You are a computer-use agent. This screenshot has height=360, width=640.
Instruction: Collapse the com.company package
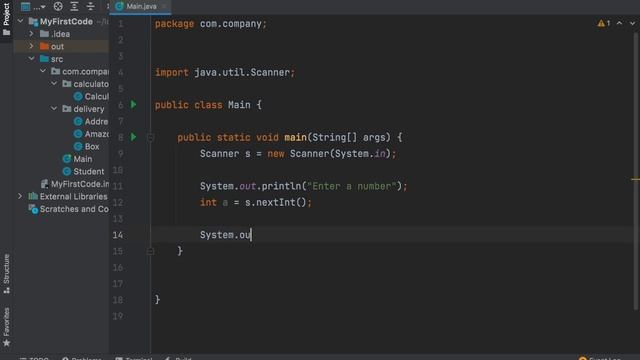[43, 71]
